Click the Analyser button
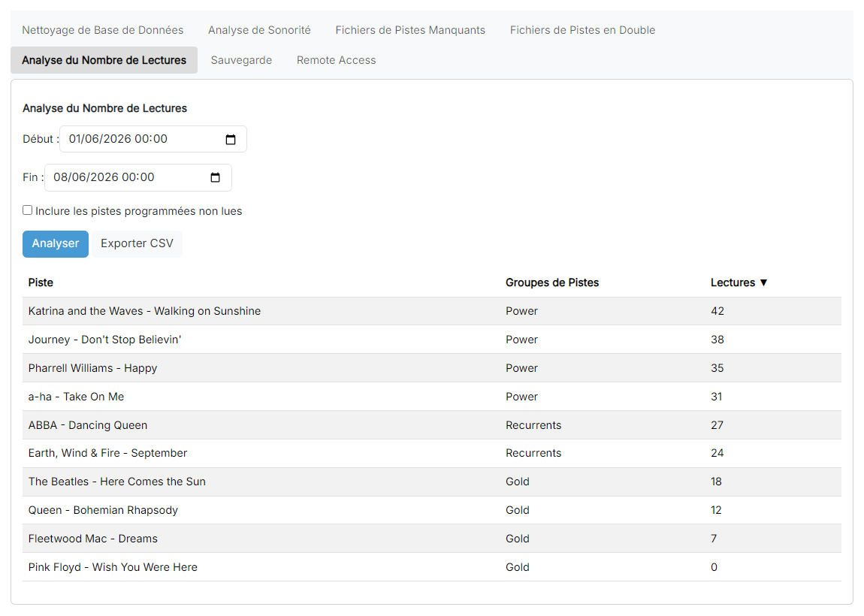Viewport: 864px width, 616px height. (56, 244)
